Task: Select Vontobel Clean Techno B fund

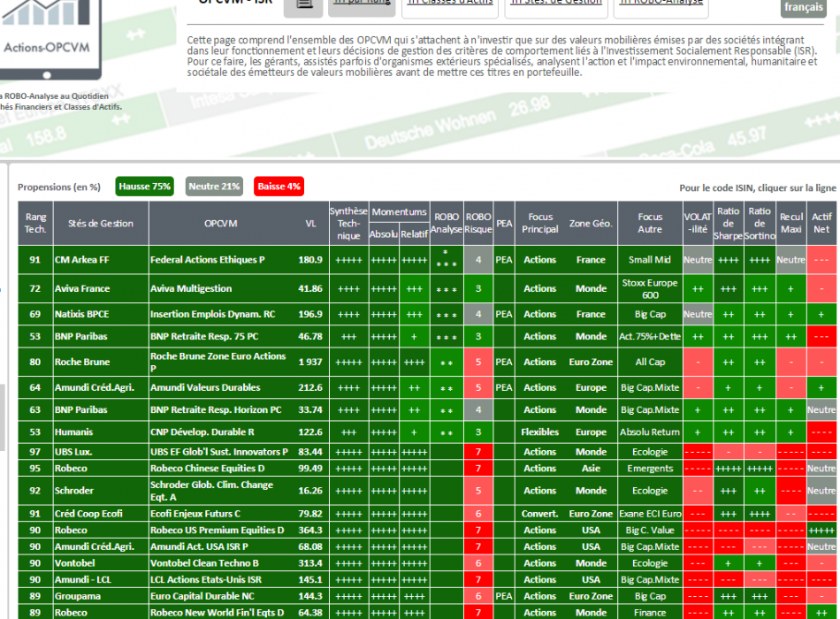Action: [427, 563]
